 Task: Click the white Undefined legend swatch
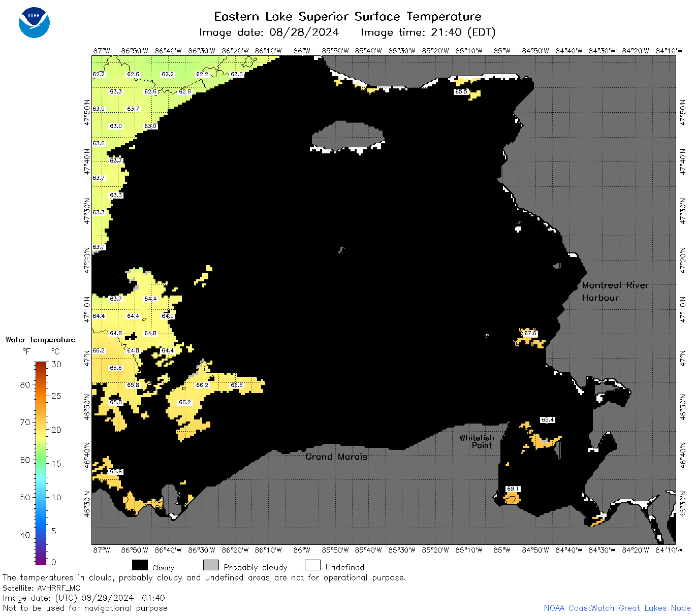(312, 565)
